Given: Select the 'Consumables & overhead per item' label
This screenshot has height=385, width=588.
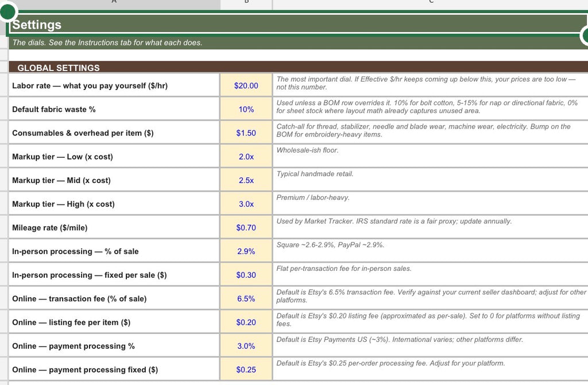Looking at the screenshot, I should click(114, 133).
